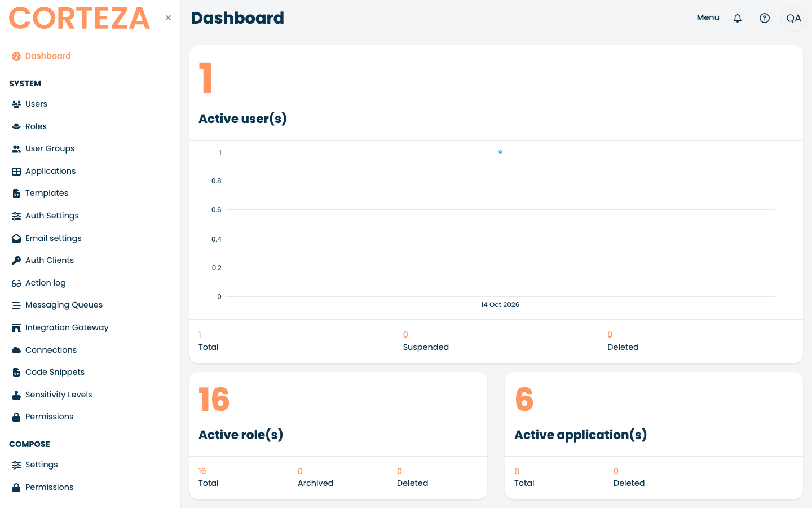Click the Corteza logo
The width and height of the screenshot is (812, 508).
click(x=80, y=18)
